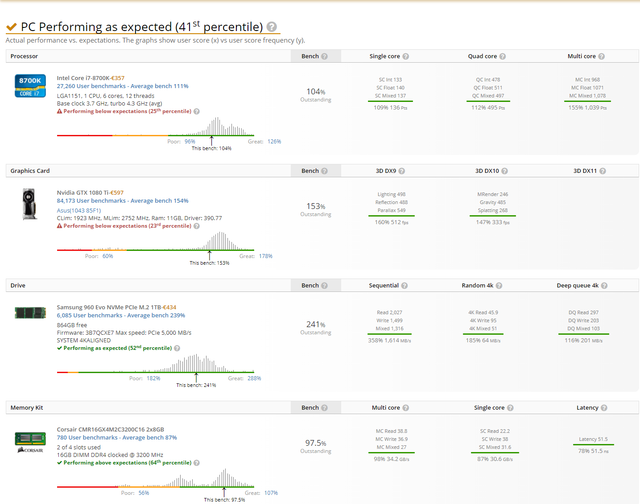The height and width of the screenshot is (504, 640).
Task: Click Great 126% value on processor graph
Action: click(274, 142)
